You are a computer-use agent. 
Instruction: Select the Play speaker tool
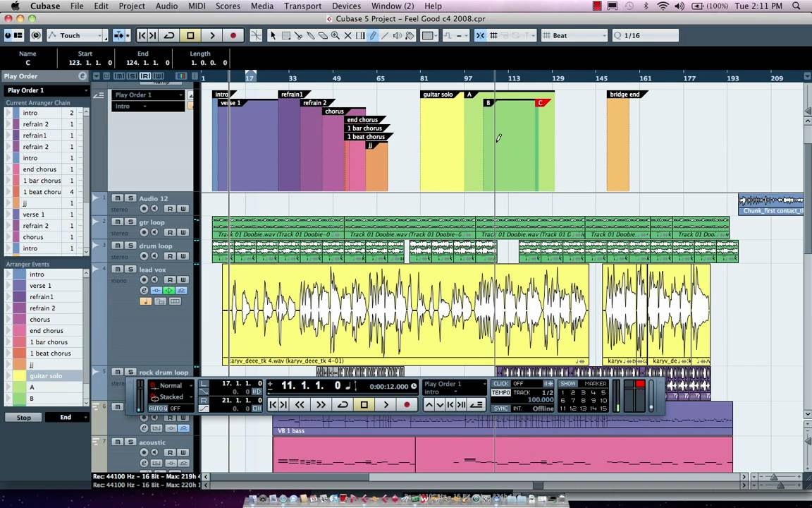coord(398,35)
